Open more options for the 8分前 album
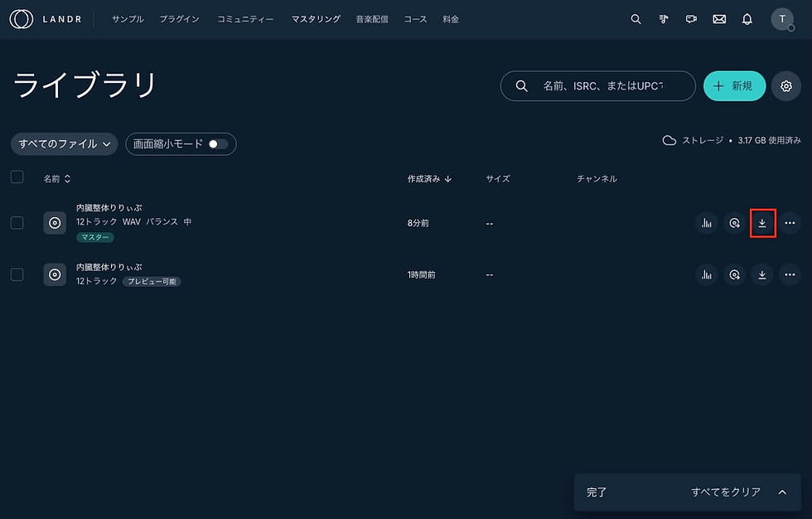Screen dimensions: 812x519 (x=790, y=223)
